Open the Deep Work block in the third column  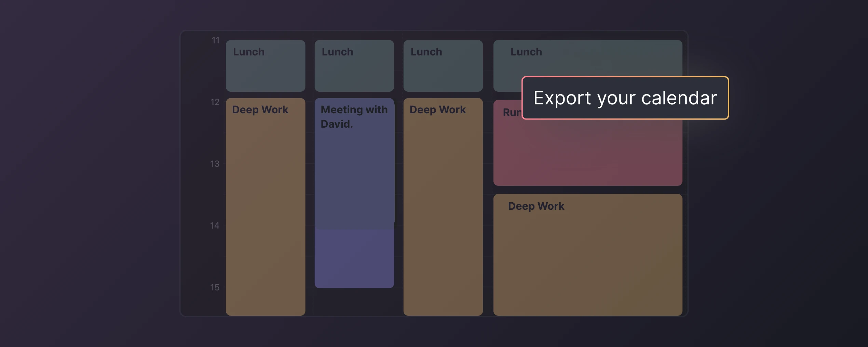(x=443, y=205)
